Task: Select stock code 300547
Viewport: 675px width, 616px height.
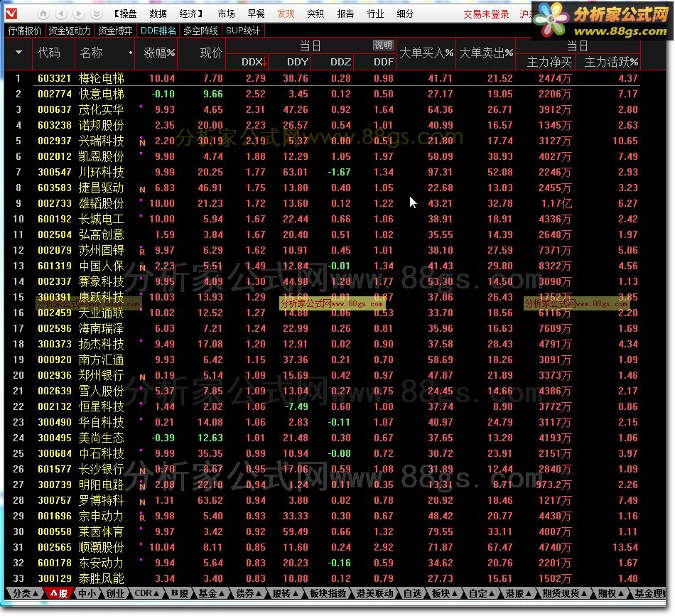Action: (x=55, y=172)
